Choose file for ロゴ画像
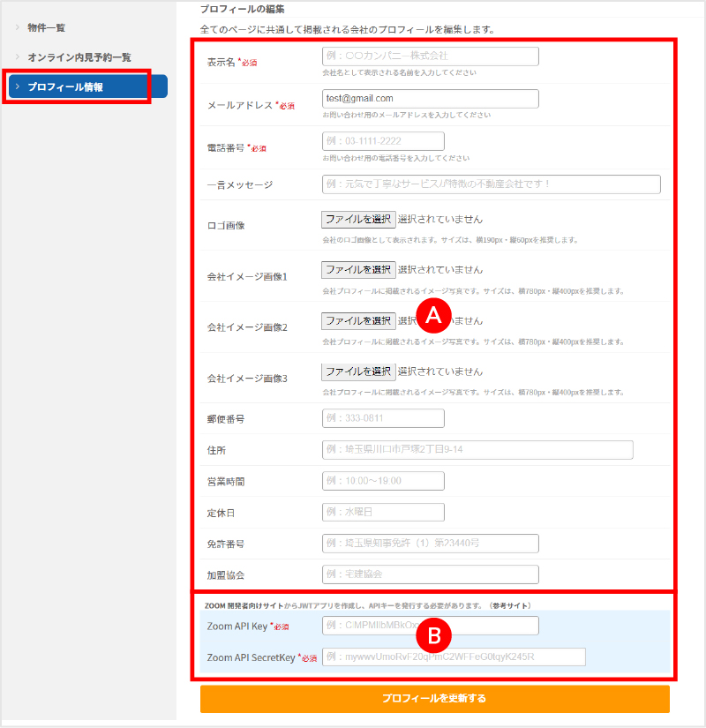 (x=357, y=219)
